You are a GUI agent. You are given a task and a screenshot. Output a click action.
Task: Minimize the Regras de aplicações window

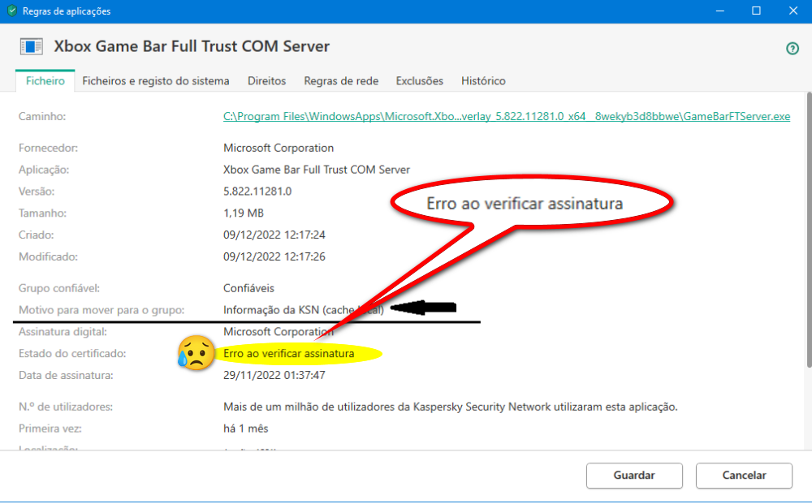point(719,11)
